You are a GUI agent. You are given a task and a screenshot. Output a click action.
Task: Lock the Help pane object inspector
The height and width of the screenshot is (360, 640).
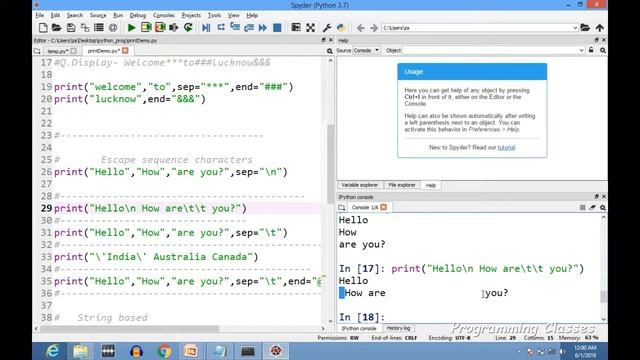[x=591, y=50]
